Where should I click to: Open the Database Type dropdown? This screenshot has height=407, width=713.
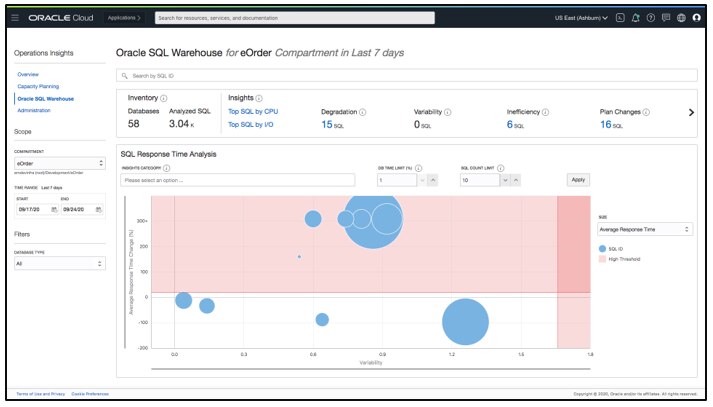tap(60, 263)
